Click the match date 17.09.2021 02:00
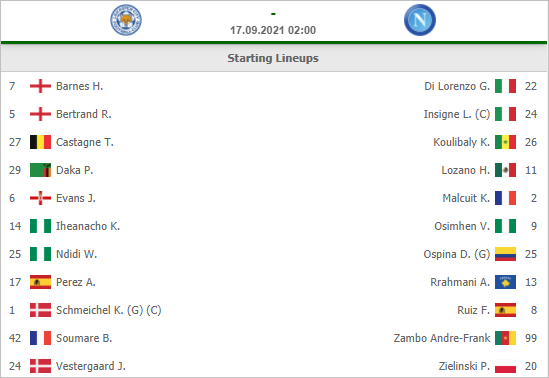 tap(273, 30)
